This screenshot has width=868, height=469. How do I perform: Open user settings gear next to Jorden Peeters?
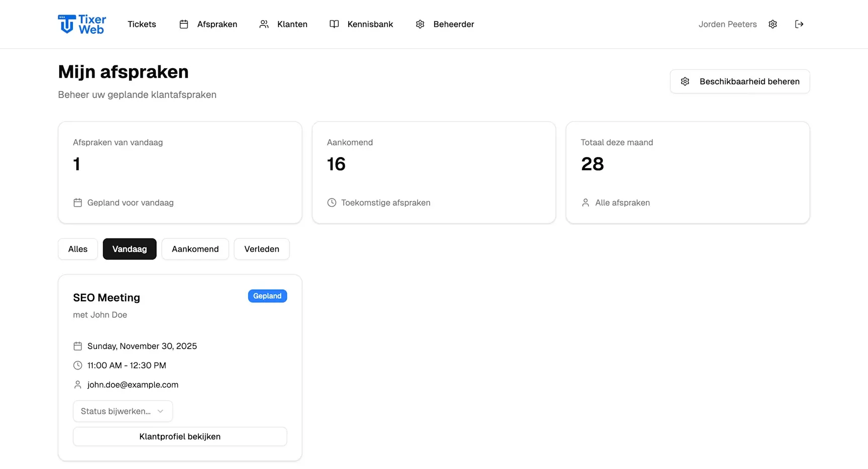pos(773,24)
